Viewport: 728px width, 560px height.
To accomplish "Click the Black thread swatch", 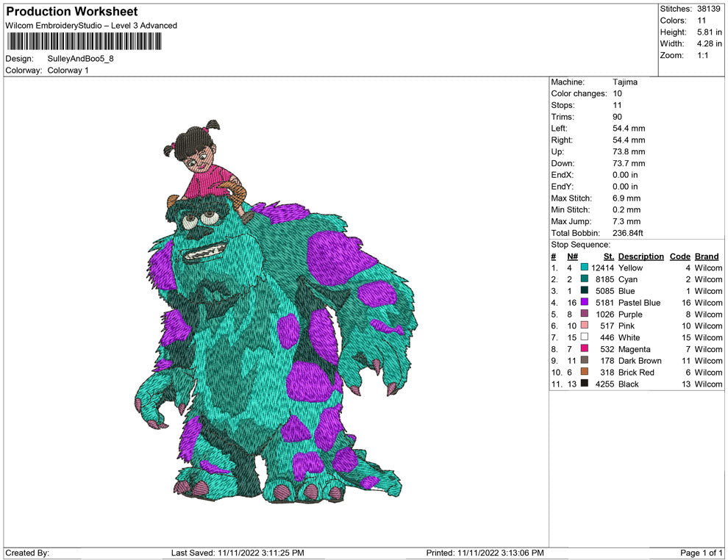I will (585, 383).
